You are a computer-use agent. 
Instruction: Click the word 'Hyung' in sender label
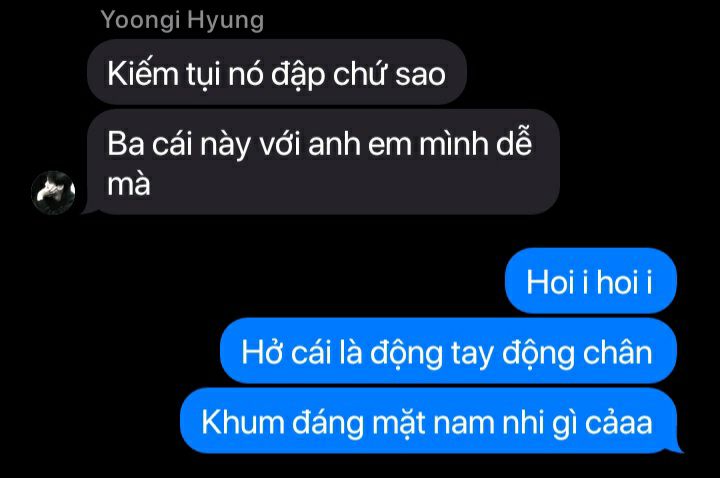225,22
